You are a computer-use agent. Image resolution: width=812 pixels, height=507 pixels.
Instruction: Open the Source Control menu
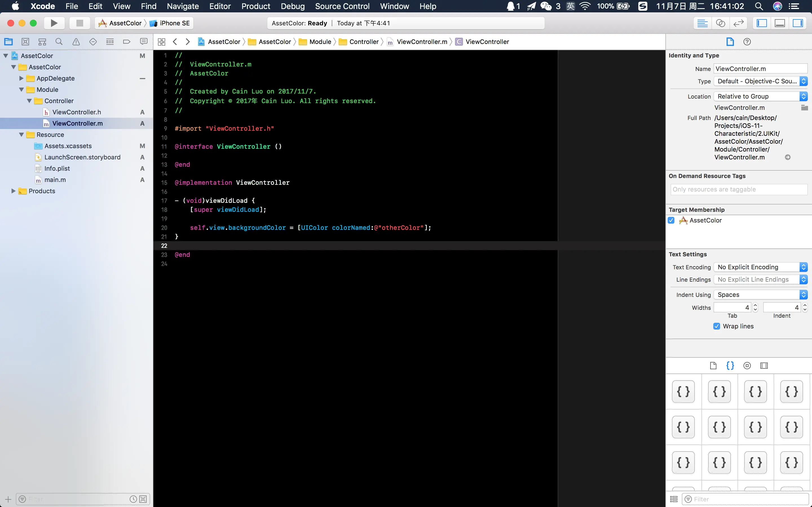(342, 6)
